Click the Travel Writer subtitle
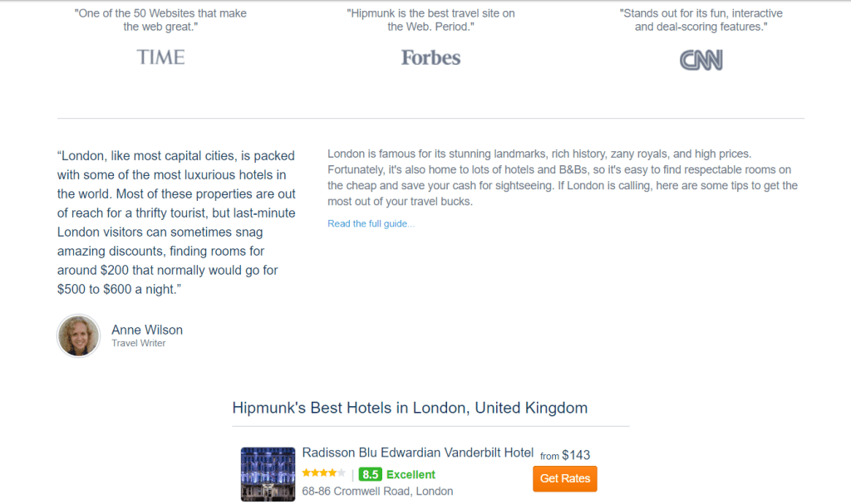This screenshot has width=851, height=504. [x=139, y=344]
